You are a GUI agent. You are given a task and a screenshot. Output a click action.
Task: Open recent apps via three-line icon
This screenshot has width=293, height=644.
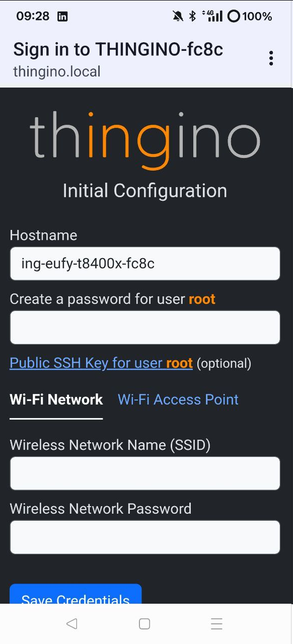pos(216,624)
